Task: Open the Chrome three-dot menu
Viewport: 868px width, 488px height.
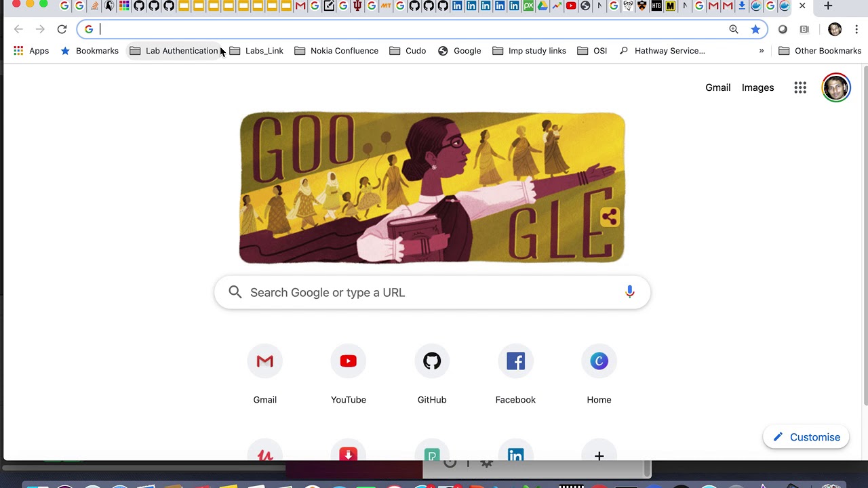Action: pos(856,29)
